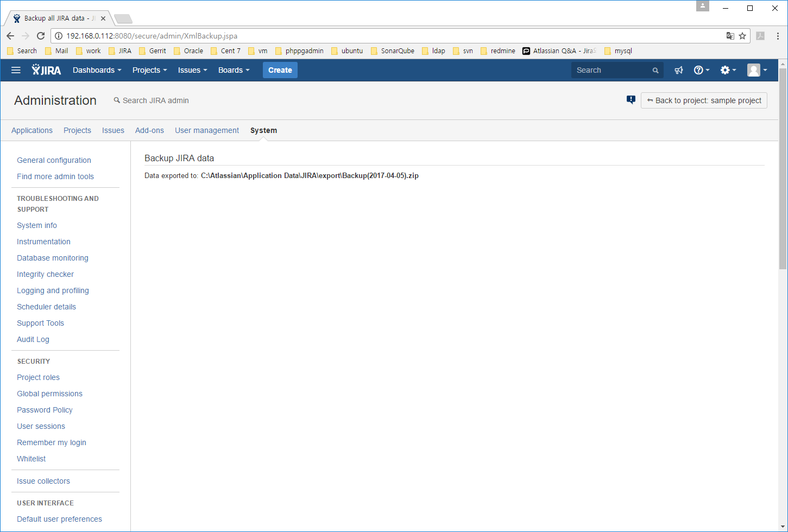Open Default user preferences
This screenshot has height=532, width=788.
(59, 519)
